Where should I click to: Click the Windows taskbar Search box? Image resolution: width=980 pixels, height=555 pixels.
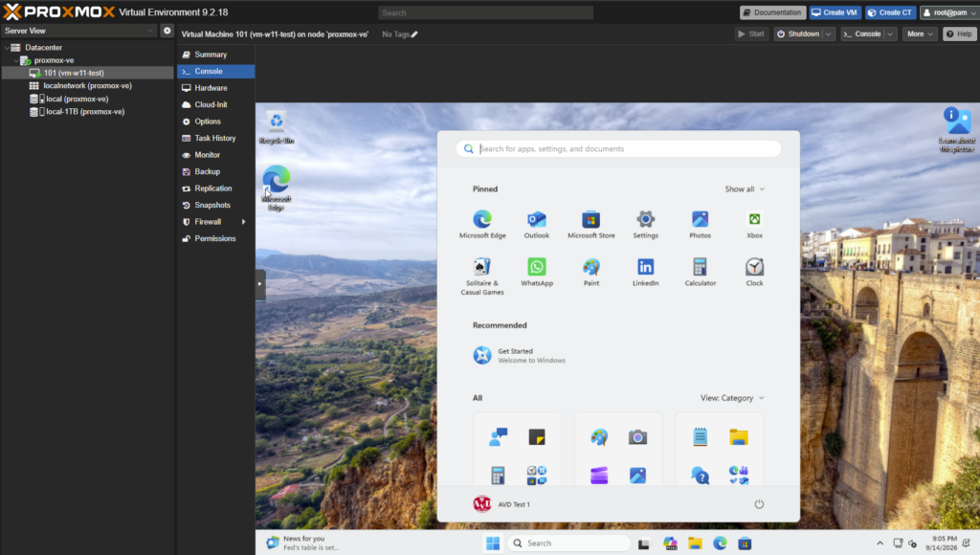(x=568, y=544)
